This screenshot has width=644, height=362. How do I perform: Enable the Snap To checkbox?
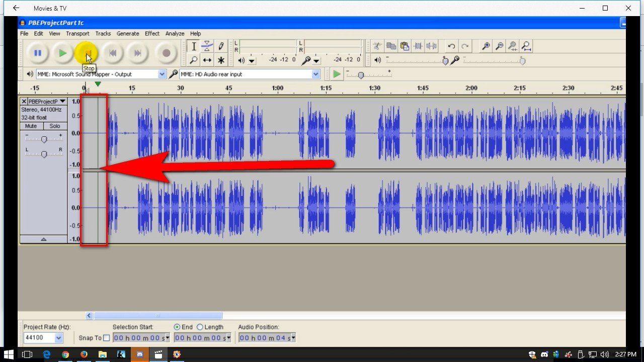106,338
